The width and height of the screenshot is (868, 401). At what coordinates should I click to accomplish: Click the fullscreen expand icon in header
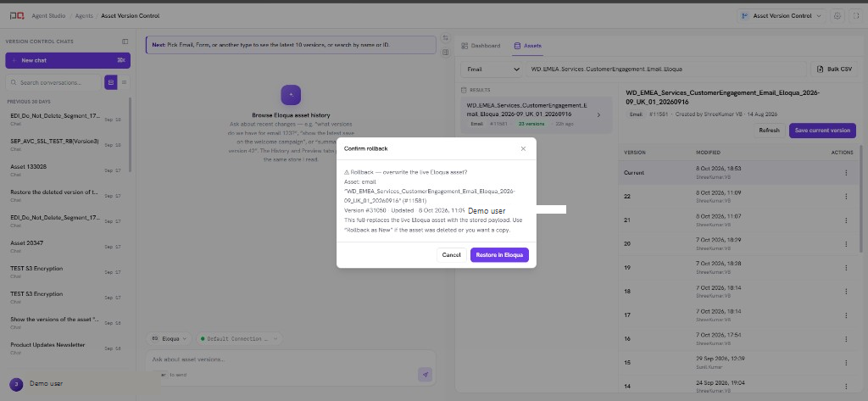[856, 15]
